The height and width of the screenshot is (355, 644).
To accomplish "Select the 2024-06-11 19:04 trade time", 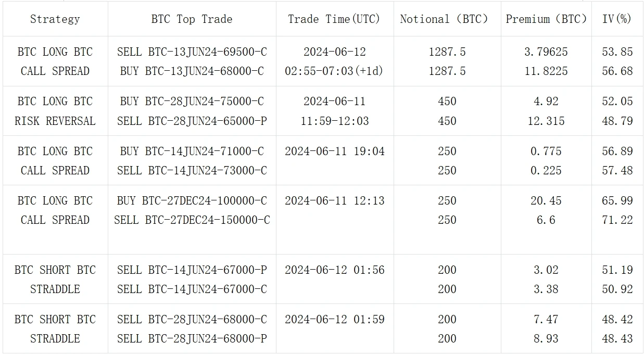I will coord(334,151).
